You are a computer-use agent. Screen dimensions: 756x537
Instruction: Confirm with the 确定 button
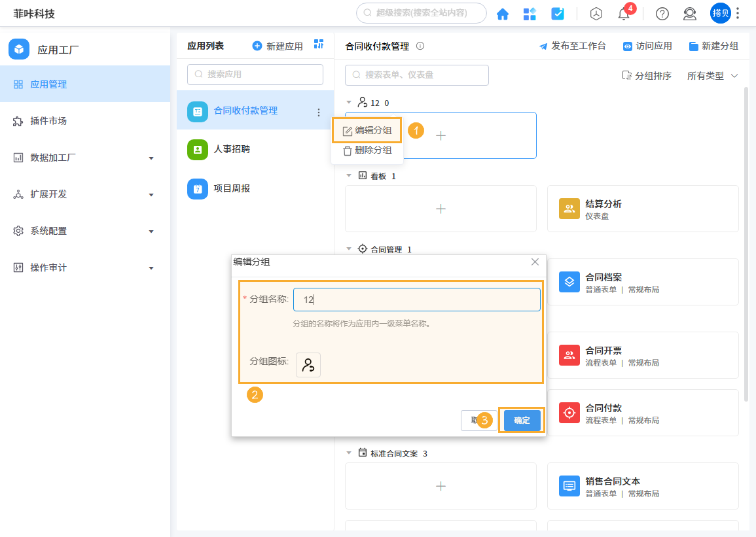[522, 421]
